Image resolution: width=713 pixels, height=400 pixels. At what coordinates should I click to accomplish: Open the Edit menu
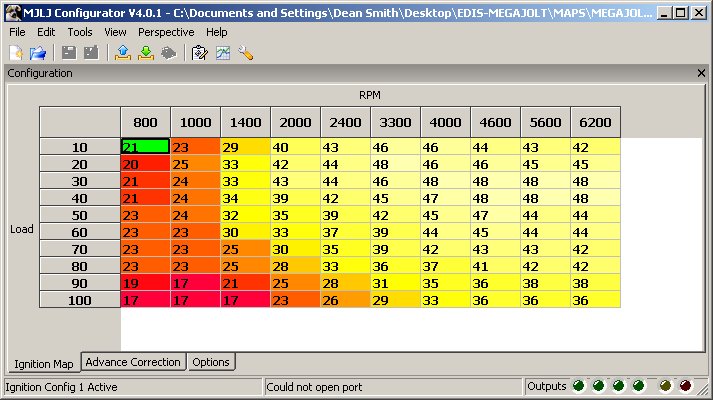pyautogui.click(x=46, y=32)
